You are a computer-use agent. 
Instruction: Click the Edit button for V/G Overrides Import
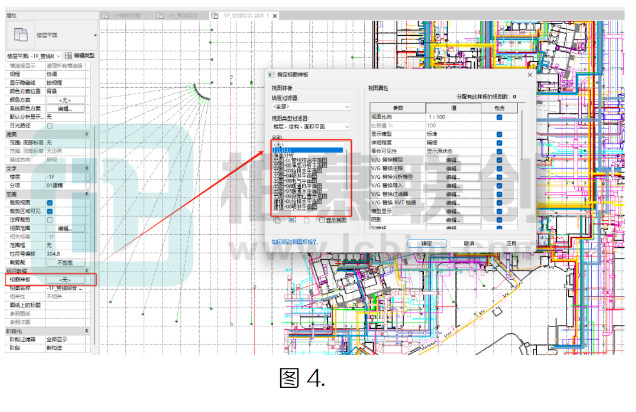pos(453,186)
